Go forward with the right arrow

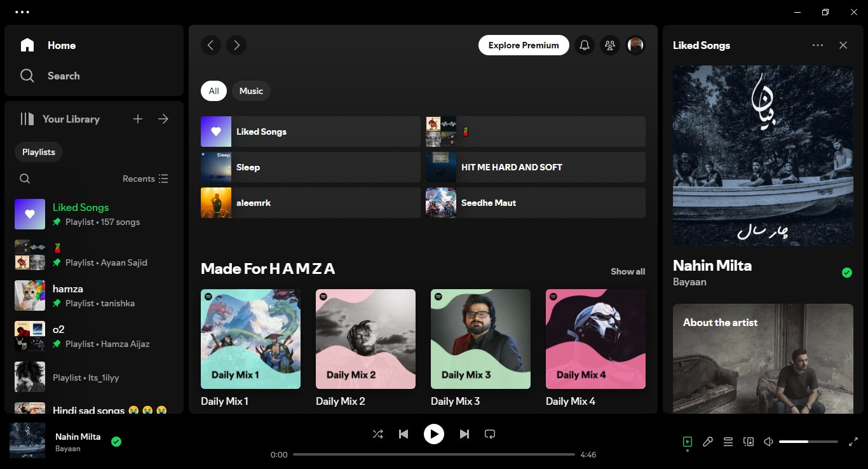(x=236, y=45)
